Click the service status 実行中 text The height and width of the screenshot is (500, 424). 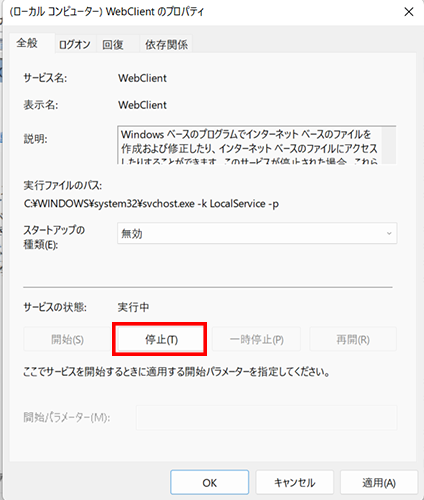pyautogui.click(x=133, y=307)
